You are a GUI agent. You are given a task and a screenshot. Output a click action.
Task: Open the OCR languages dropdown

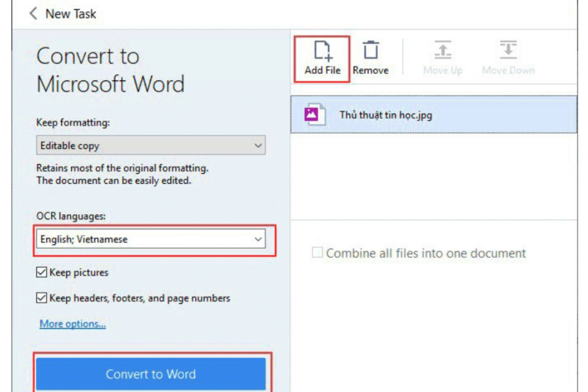pos(151,240)
